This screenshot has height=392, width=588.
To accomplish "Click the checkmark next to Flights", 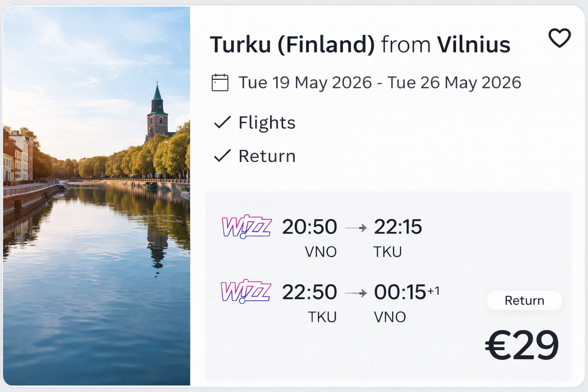I will tap(222, 122).
